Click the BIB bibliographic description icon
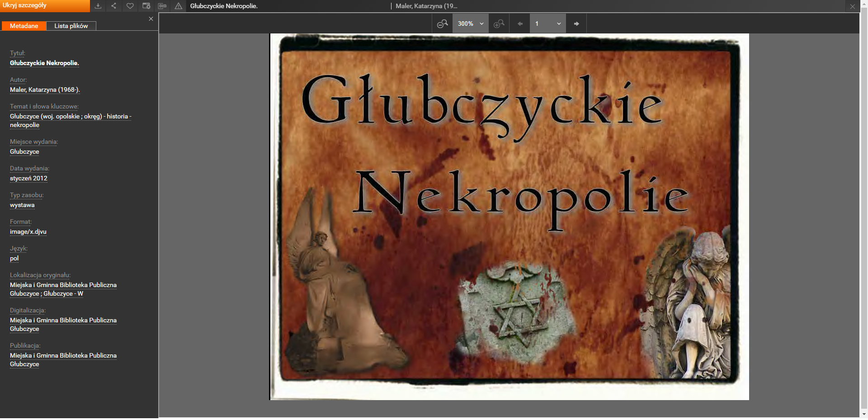868x420 pixels. [x=162, y=6]
